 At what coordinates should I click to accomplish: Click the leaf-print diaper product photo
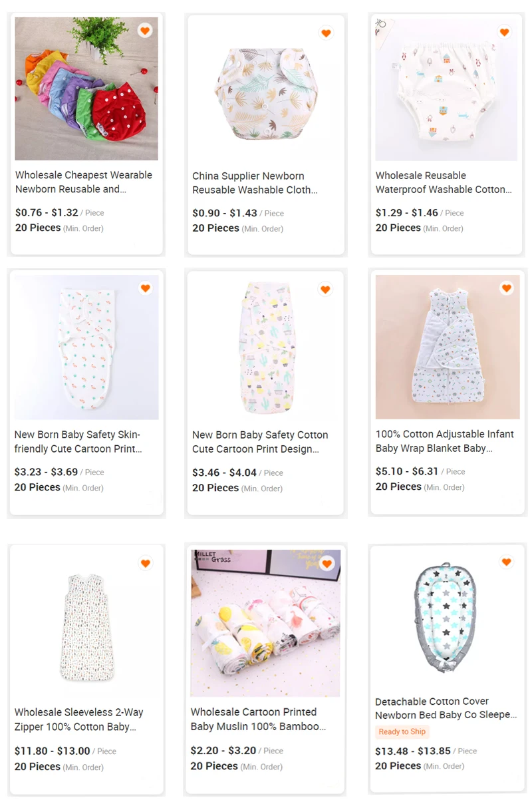tap(265, 89)
